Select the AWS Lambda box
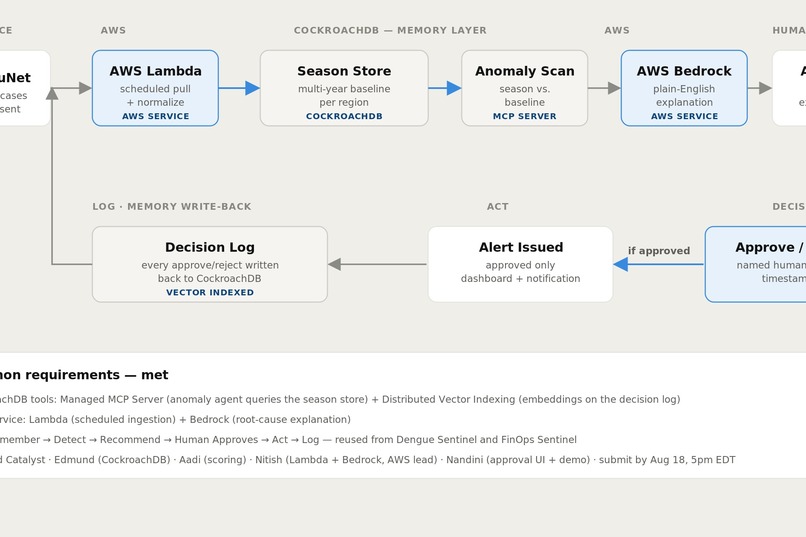 pos(155,88)
